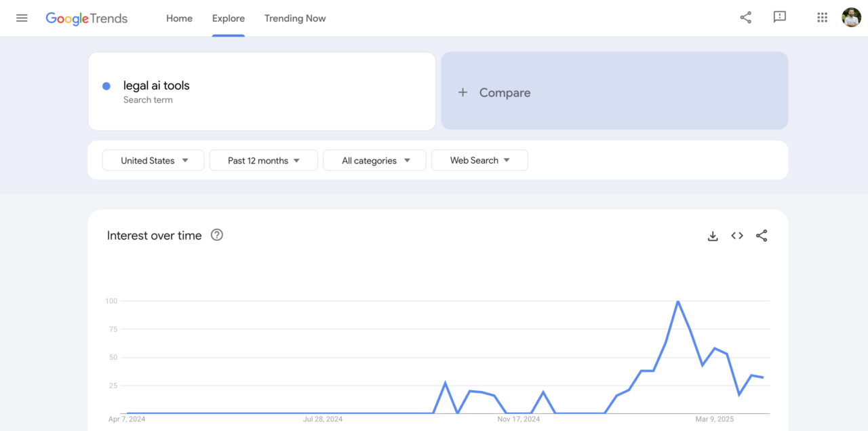Click the '75' y-axis value

point(113,329)
